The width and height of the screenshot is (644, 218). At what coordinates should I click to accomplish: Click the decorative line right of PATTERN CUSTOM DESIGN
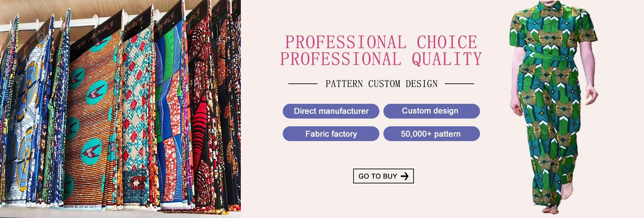point(460,84)
